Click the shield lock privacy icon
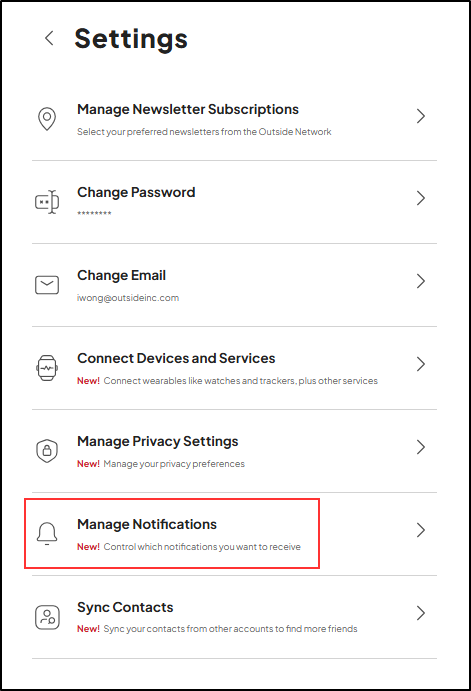 (x=47, y=451)
